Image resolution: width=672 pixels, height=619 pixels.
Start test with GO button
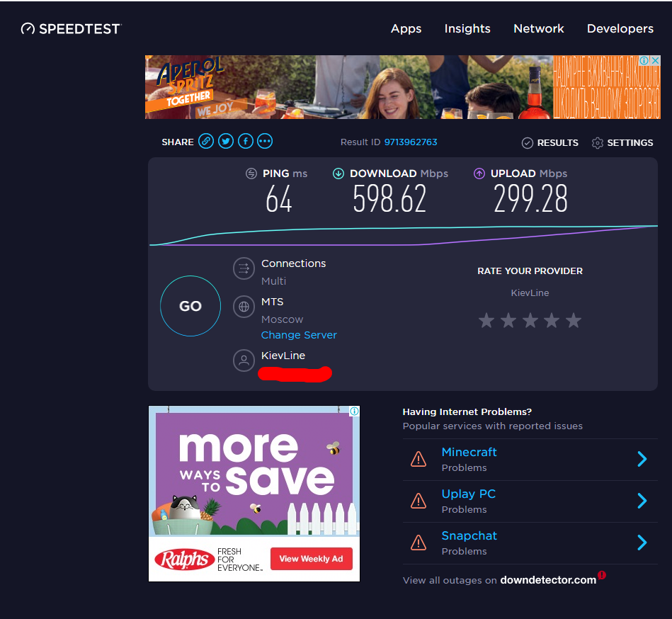click(x=190, y=306)
